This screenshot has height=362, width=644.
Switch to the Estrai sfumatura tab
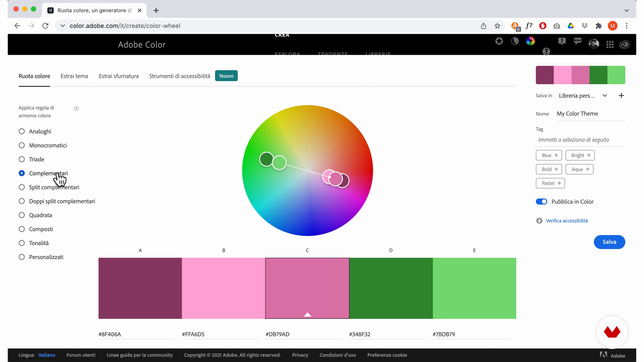tap(119, 76)
